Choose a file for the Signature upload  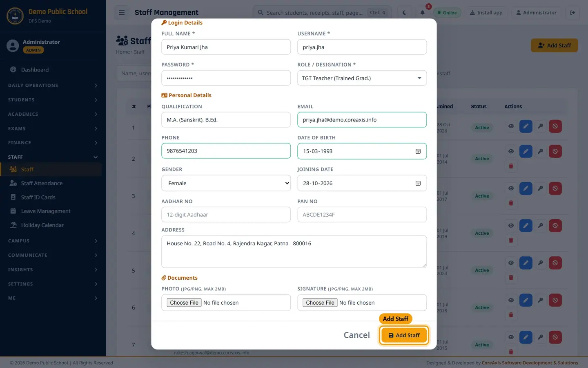[320, 303]
